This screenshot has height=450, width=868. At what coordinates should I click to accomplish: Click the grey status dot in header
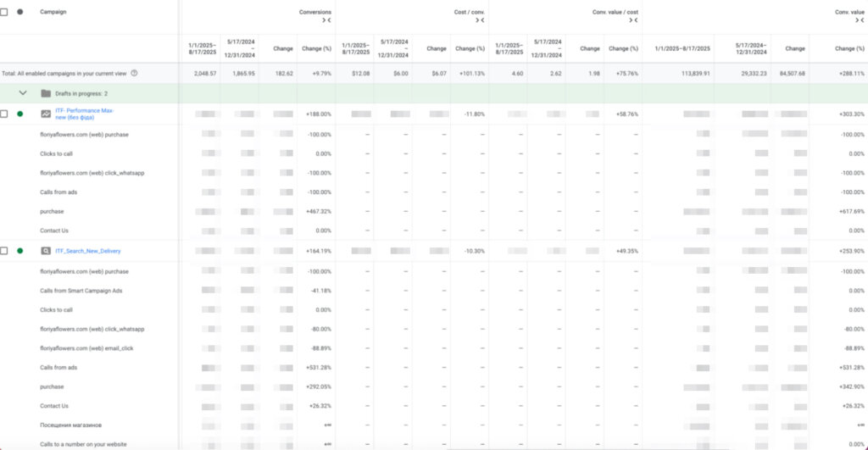click(x=20, y=12)
